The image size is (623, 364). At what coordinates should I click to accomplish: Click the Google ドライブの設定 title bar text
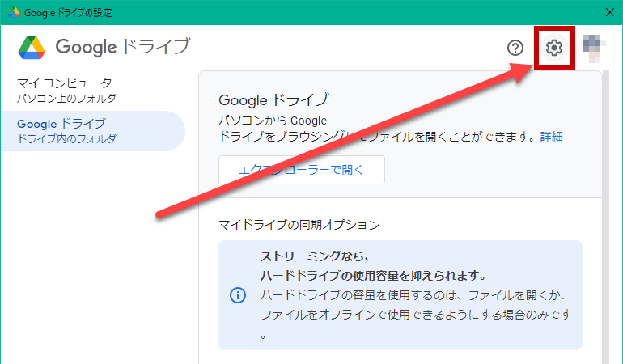tap(69, 12)
